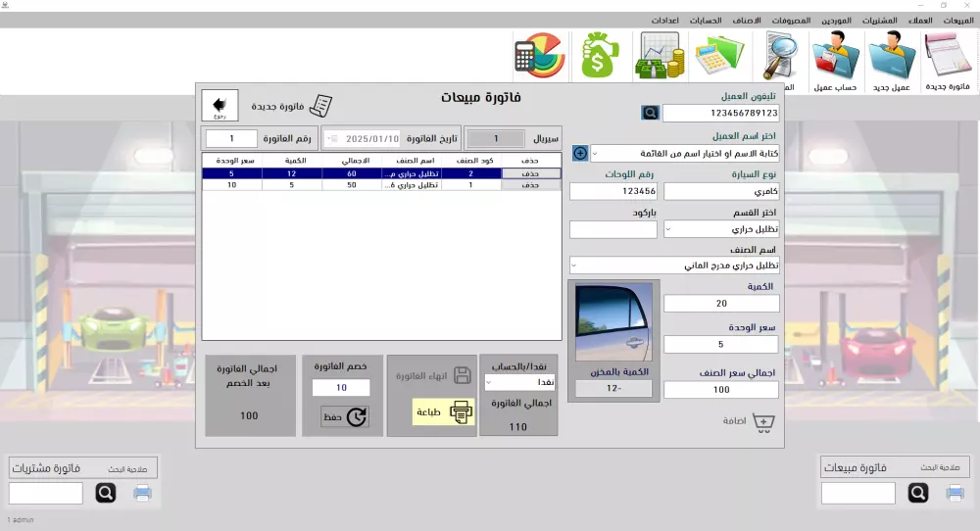Click printer icon under فاتورة مشتريات panel
Screen dimensions: 980x531
pyautogui.click(x=142, y=493)
